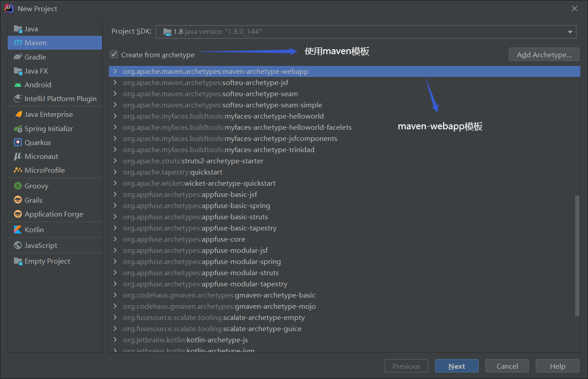
Task: Click the Grails icon
Action: [x=18, y=200]
